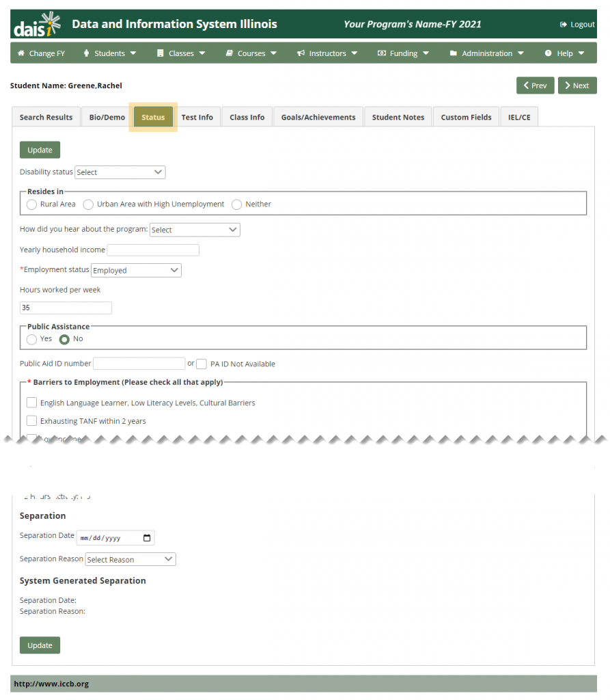Open the Separation Reason dropdown
610x700 pixels.
pos(130,559)
